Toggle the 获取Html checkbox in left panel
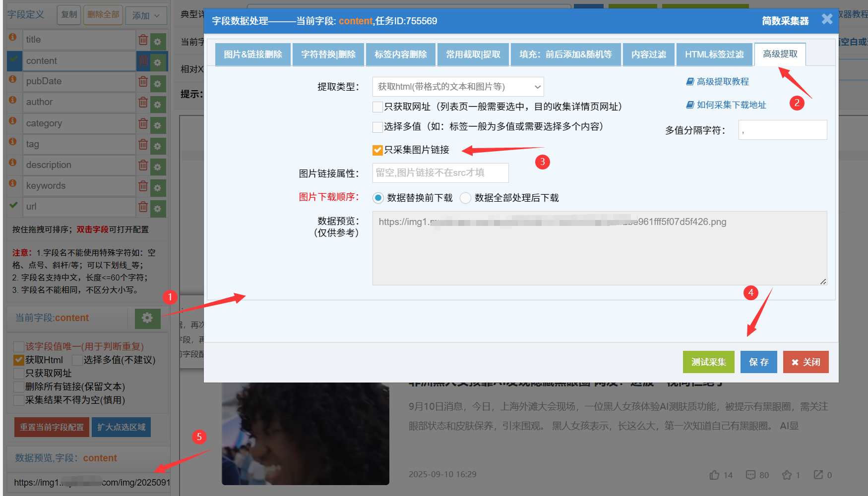This screenshot has height=496, width=868. [x=19, y=360]
